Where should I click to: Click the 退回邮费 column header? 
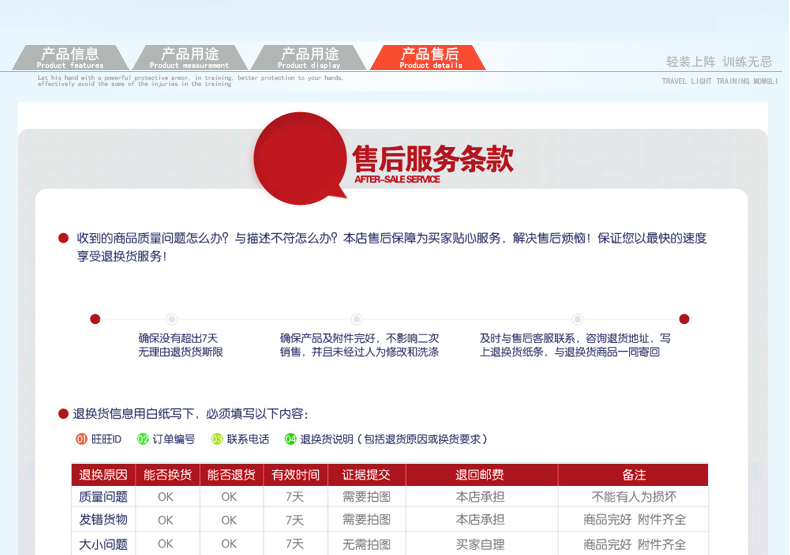click(480, 475)
